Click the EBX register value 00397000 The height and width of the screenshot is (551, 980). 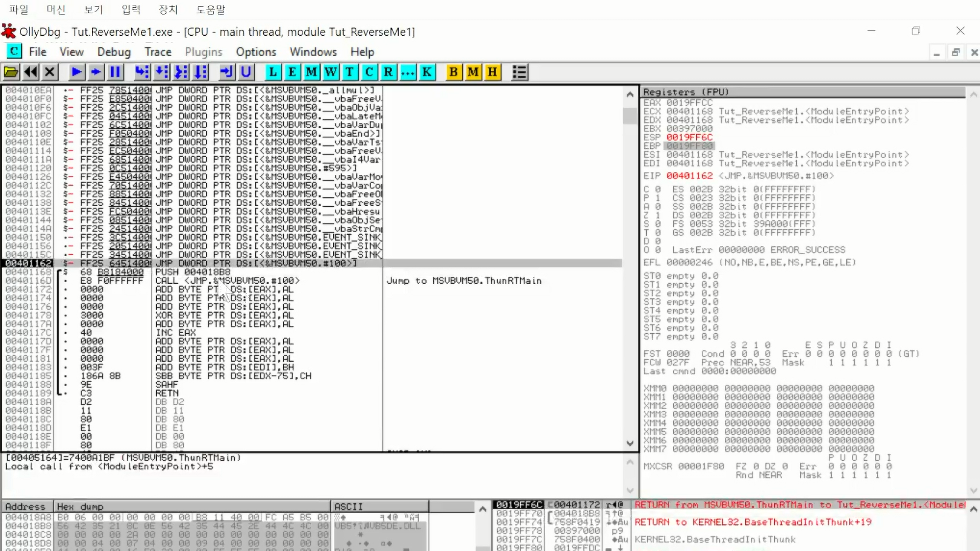pos(689,129)
